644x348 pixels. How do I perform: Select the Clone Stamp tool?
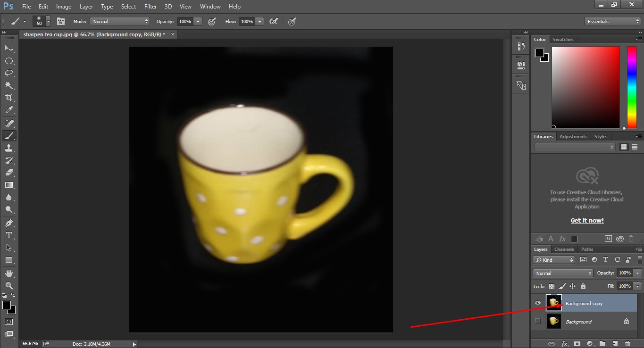pyautogui.click(x=8, y=148)
